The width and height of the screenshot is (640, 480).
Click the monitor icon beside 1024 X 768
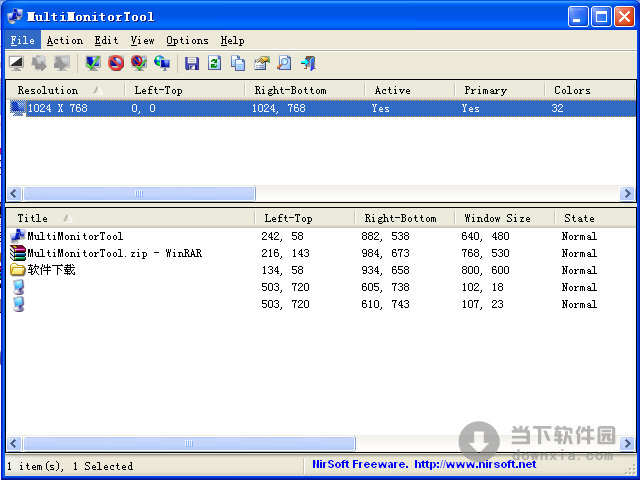[18, 109]
